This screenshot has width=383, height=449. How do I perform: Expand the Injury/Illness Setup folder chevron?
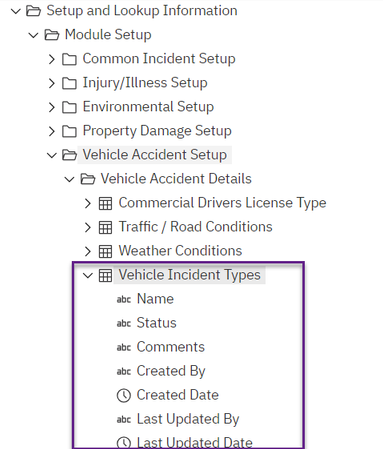point(51,83)
